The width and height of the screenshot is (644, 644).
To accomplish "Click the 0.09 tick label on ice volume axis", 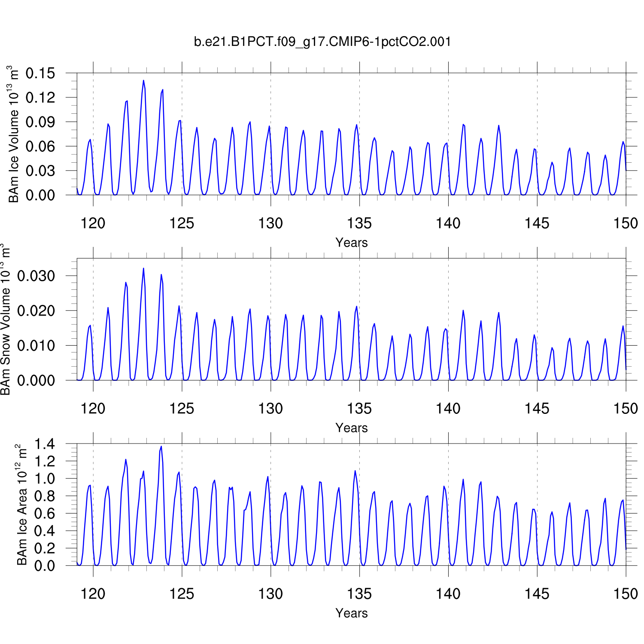I will coord(40,122).
